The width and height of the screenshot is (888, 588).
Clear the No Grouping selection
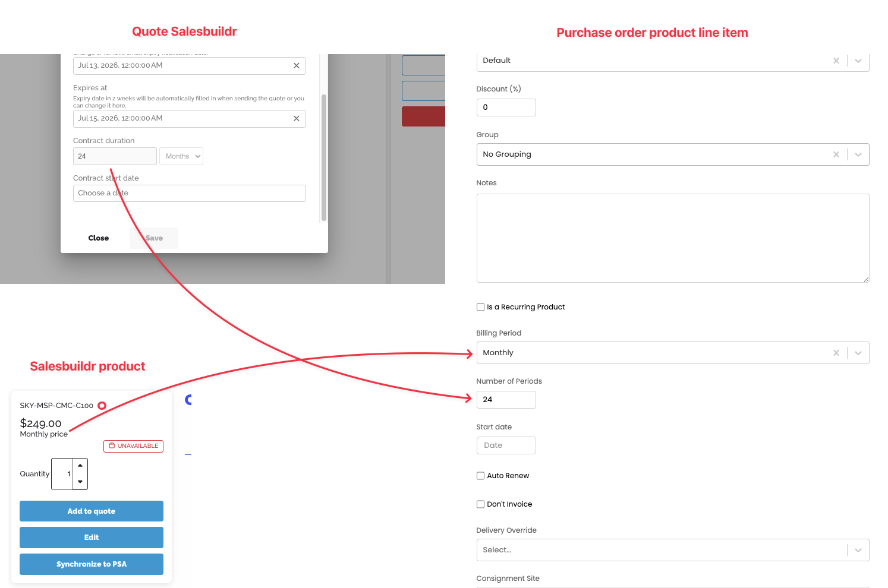coord(836,154)
